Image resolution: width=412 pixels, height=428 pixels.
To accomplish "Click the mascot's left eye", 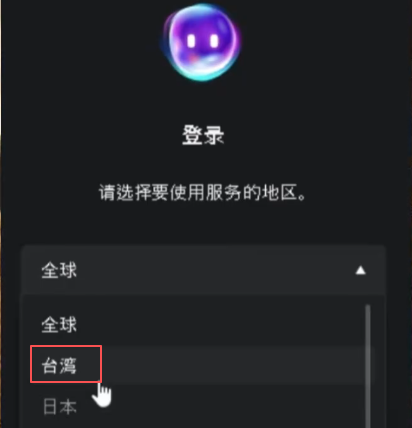I will (x=191, y=41).
